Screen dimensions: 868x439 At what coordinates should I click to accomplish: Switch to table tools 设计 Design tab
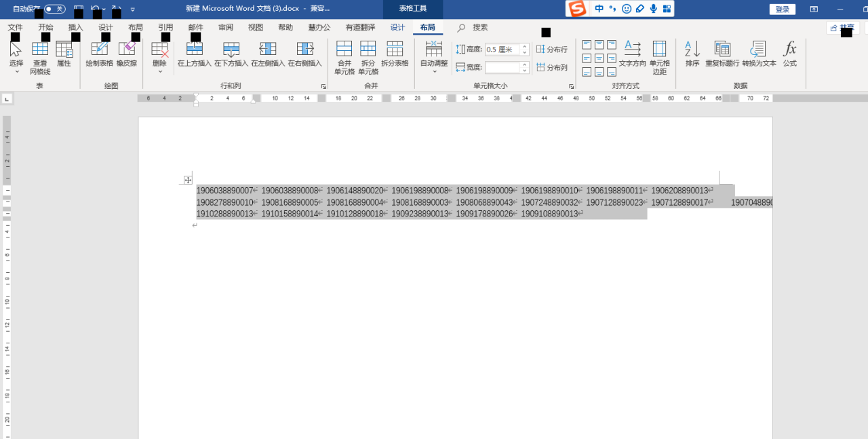(398, 27)
